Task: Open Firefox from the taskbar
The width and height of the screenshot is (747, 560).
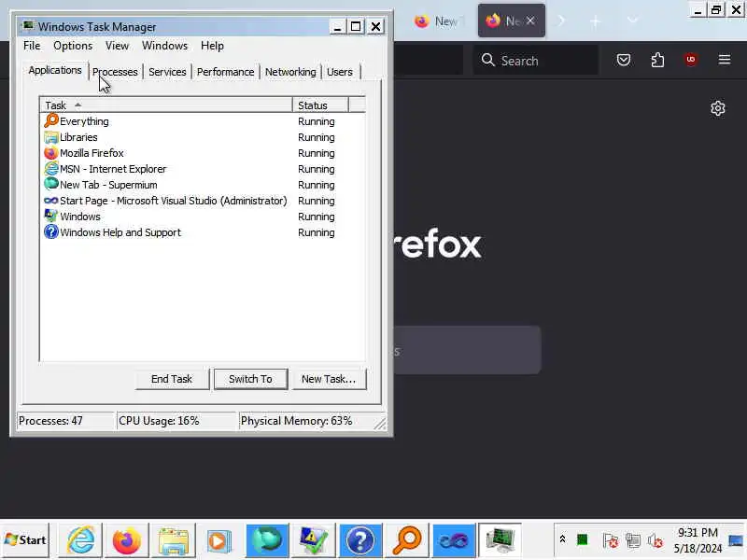Action: [127, 540]
